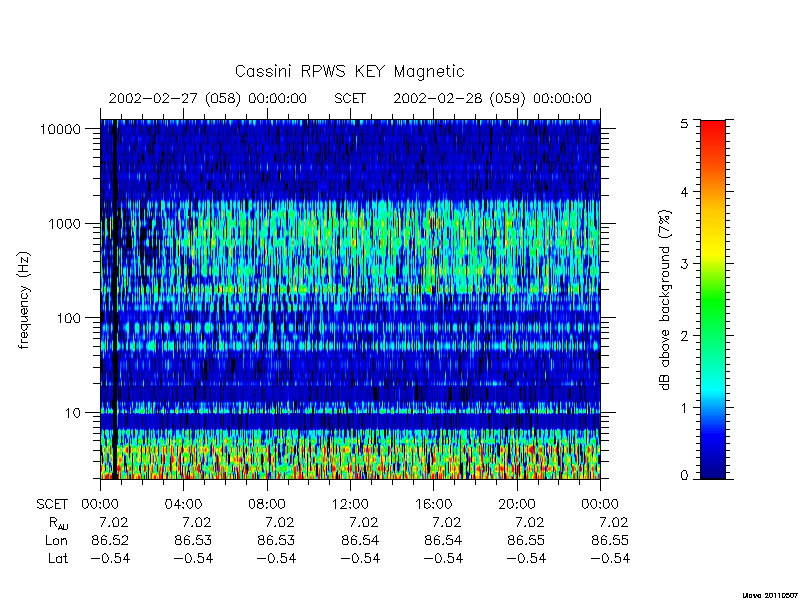Select the 86.54 longitude under 12:00
800x600 pixels.
(x=360, y=540)
